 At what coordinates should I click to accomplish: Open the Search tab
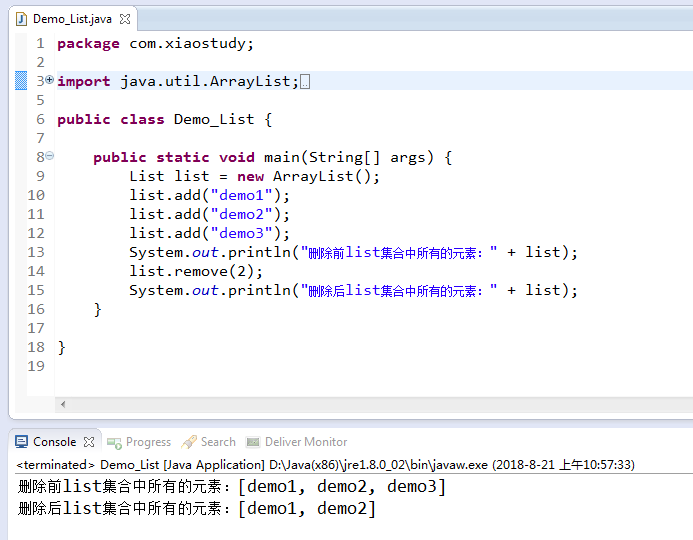point(218,442)
